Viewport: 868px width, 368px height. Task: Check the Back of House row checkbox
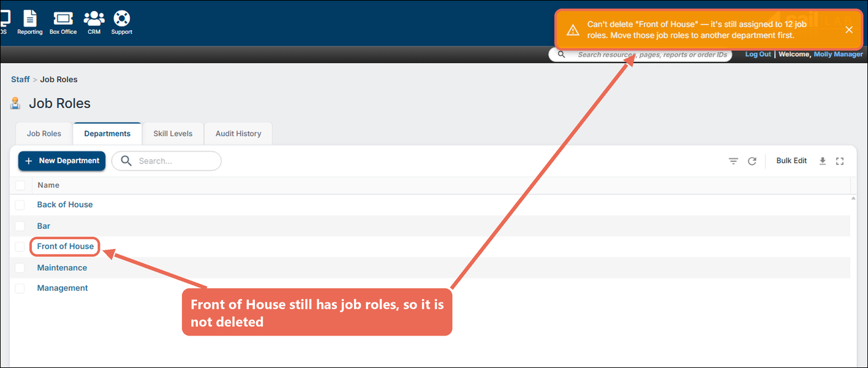[x=20, y=205]
